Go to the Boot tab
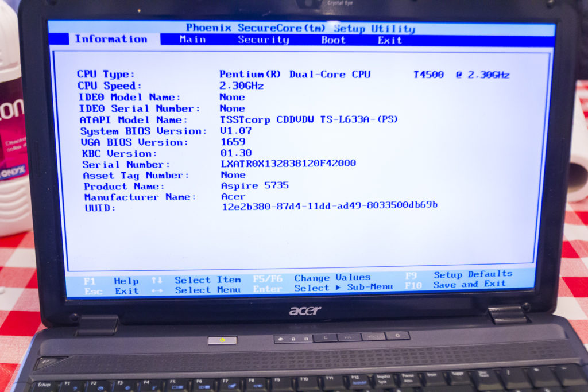The width and height of the screenshot is (588, 392). pos(333,40)
